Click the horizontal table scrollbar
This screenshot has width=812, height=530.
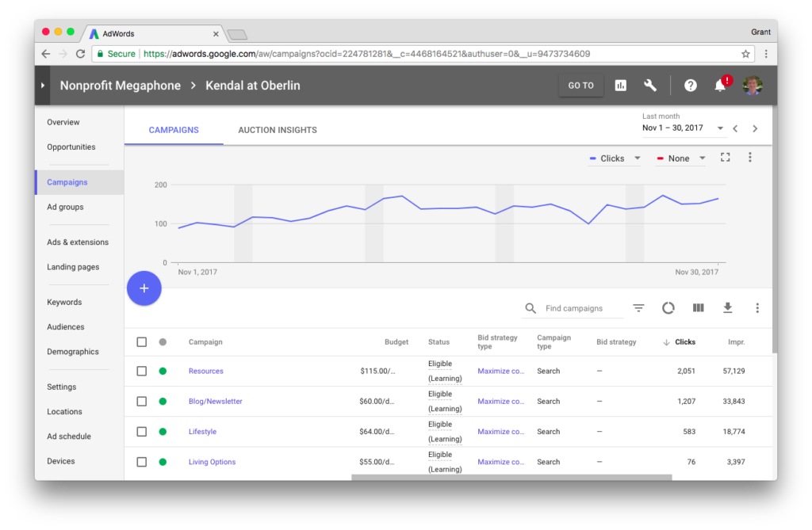tap(511, 477)
